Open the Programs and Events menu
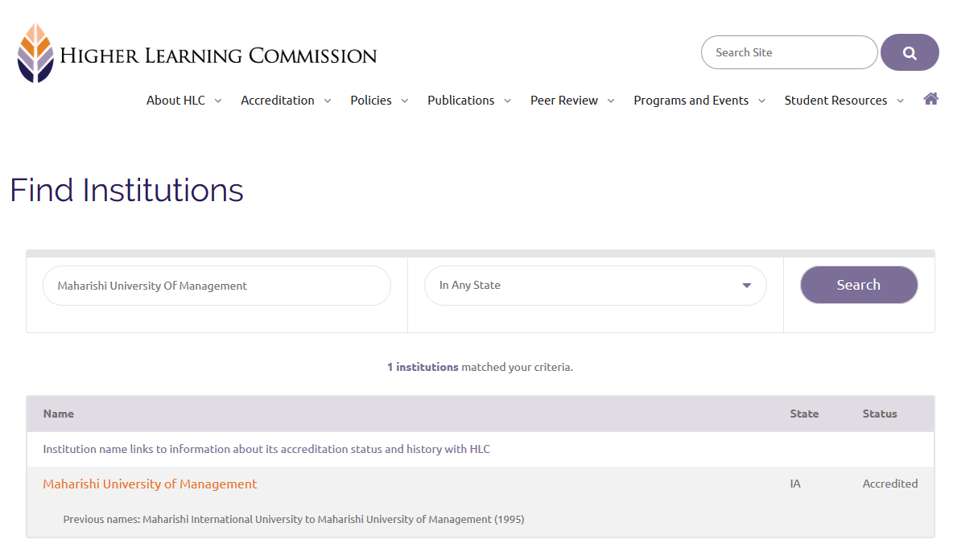 click(691, 101)
